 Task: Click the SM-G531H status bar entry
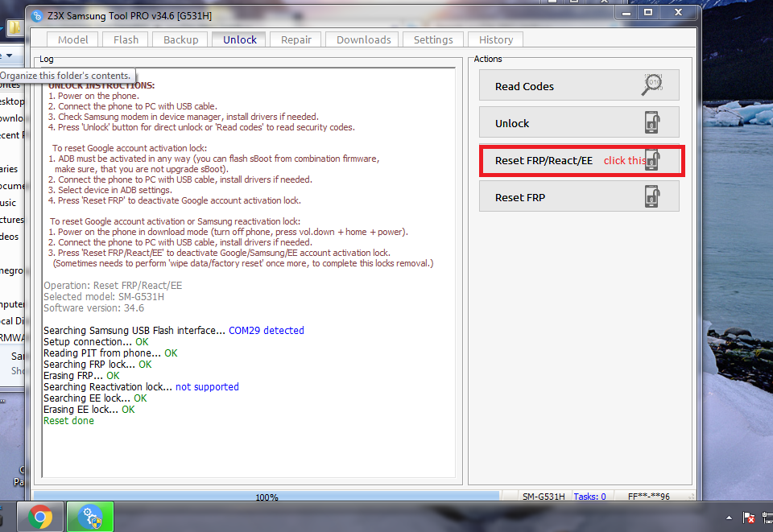pyautogui.click(x=544, y=497)
